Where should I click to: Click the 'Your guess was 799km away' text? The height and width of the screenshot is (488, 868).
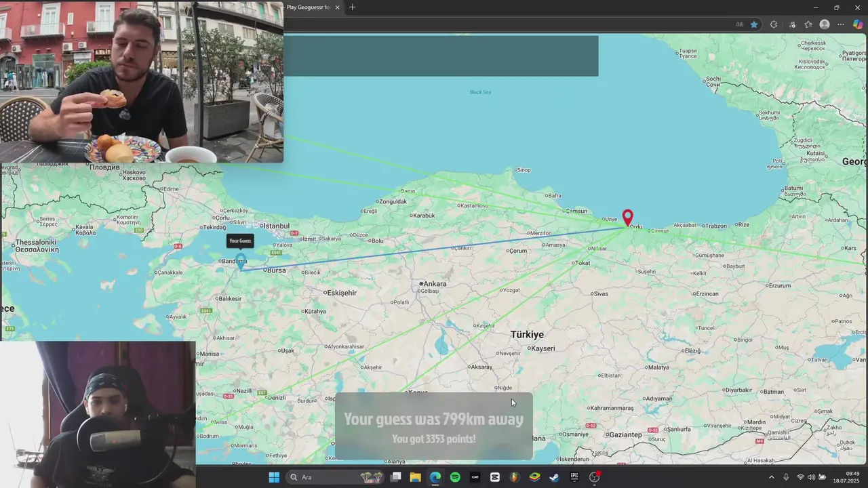433,419
